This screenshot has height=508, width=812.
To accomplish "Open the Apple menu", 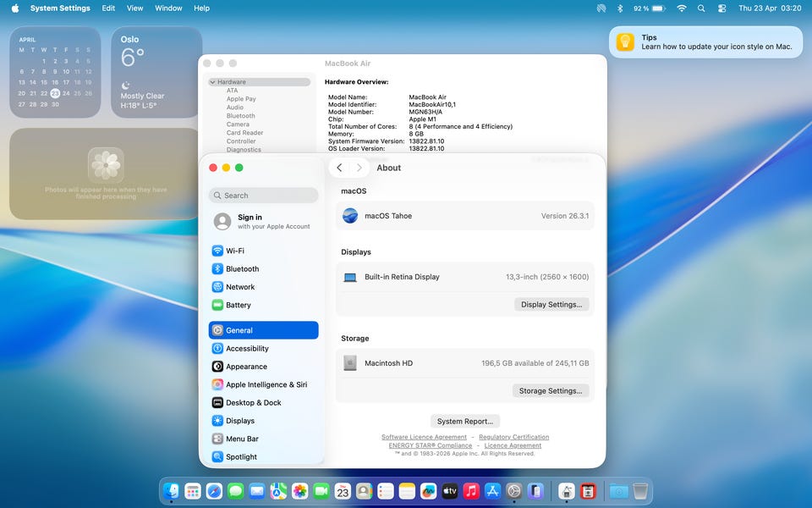I will point(15,8).
